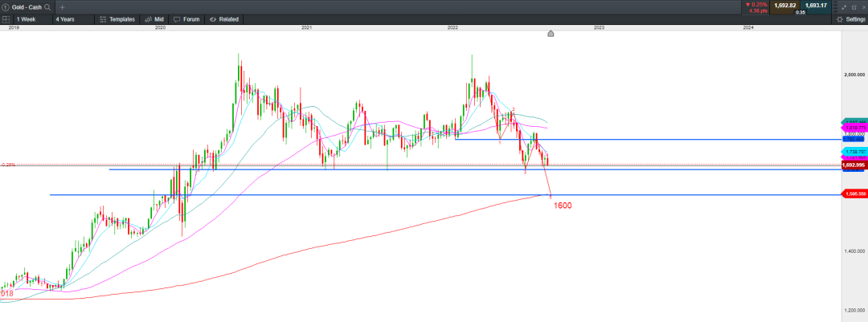Open chart Settings
This screenshot has height=322, width=868.
[x=851, y=19]
